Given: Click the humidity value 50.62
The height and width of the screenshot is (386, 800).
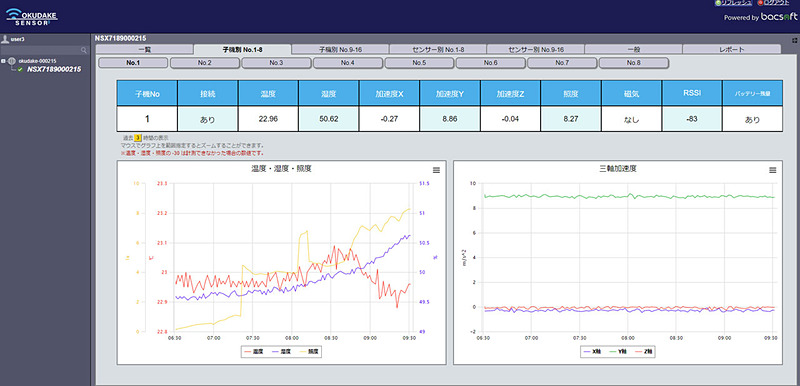Looking at the screenshot, I should (329, 119).
